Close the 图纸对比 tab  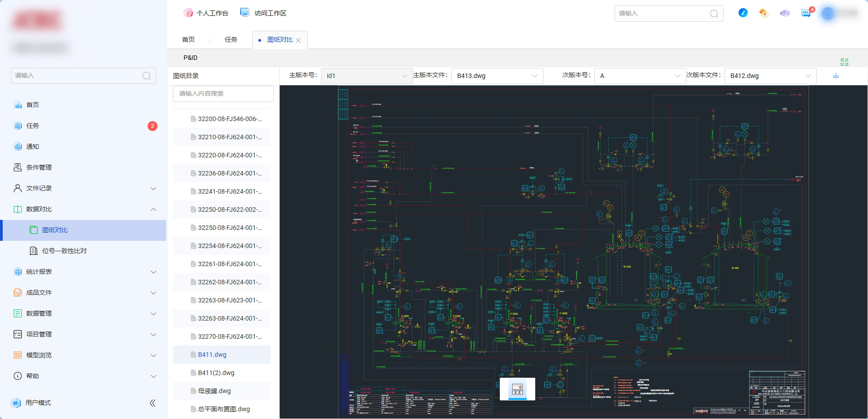298,40
